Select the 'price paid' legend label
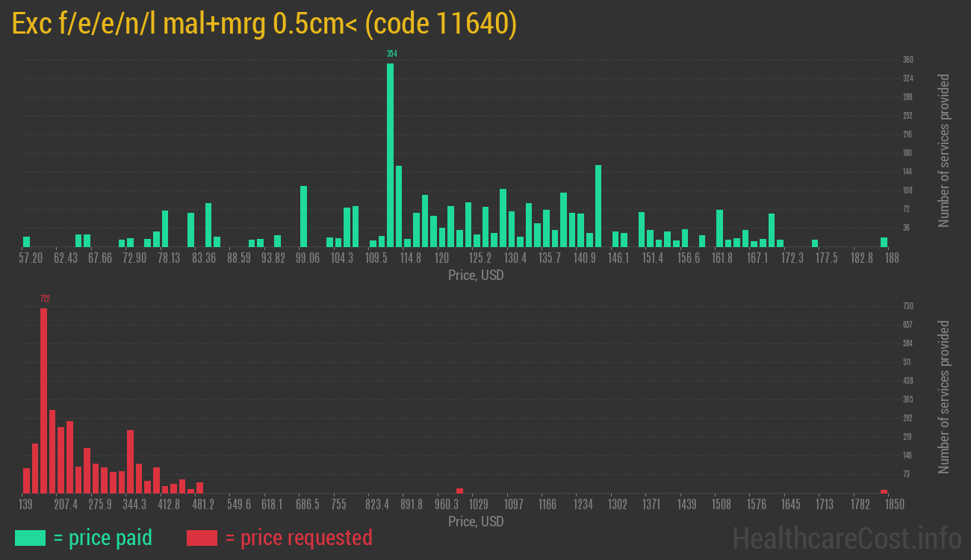Viewport: 971px width, 560px height. coord(103,538)
